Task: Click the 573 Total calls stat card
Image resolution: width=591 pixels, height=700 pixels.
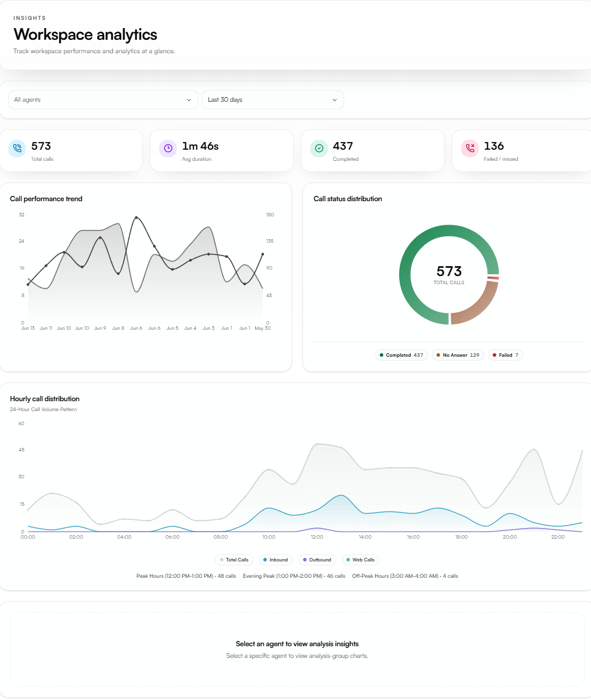Action: (71, 150)
